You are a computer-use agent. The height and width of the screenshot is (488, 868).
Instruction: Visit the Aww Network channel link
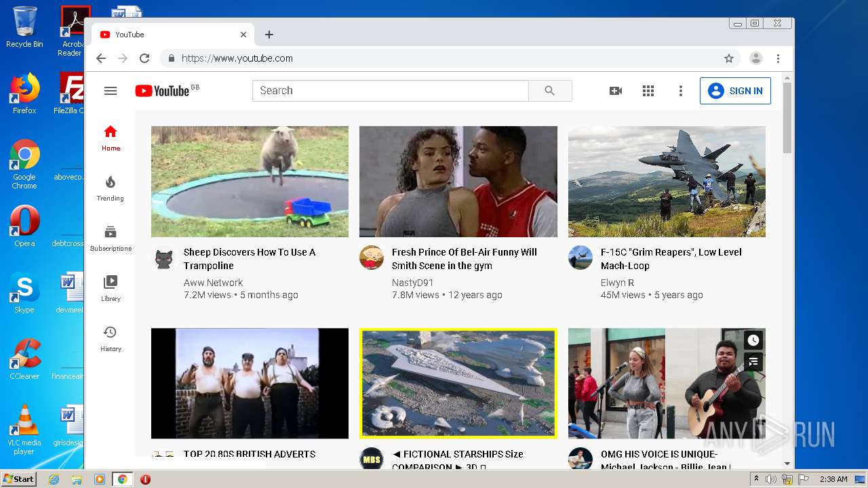[213, 283]
